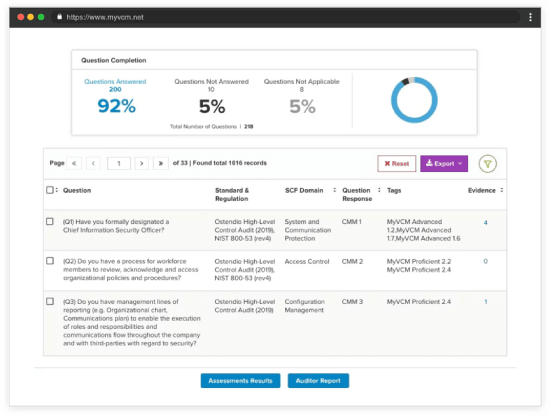Click the page number input field

[x=119, y=163]
